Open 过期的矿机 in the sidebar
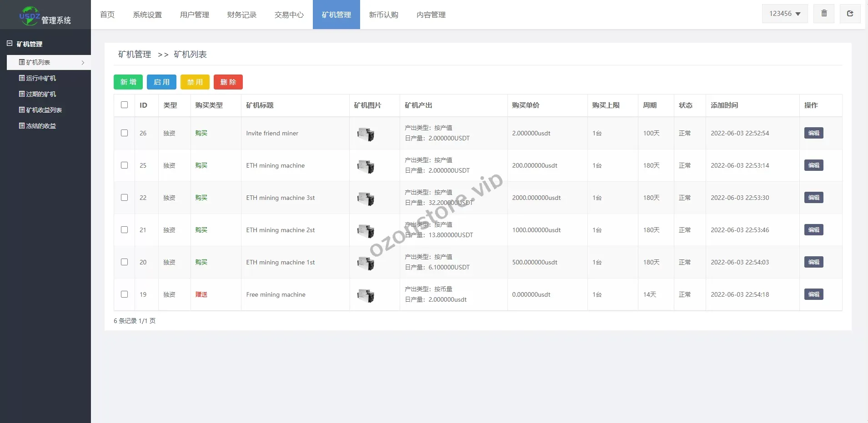The image size is (868, 423). (x=40, y=94)
